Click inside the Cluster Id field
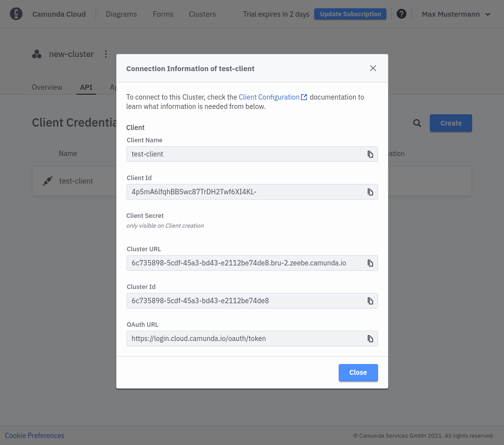 [x=245, y=301]
